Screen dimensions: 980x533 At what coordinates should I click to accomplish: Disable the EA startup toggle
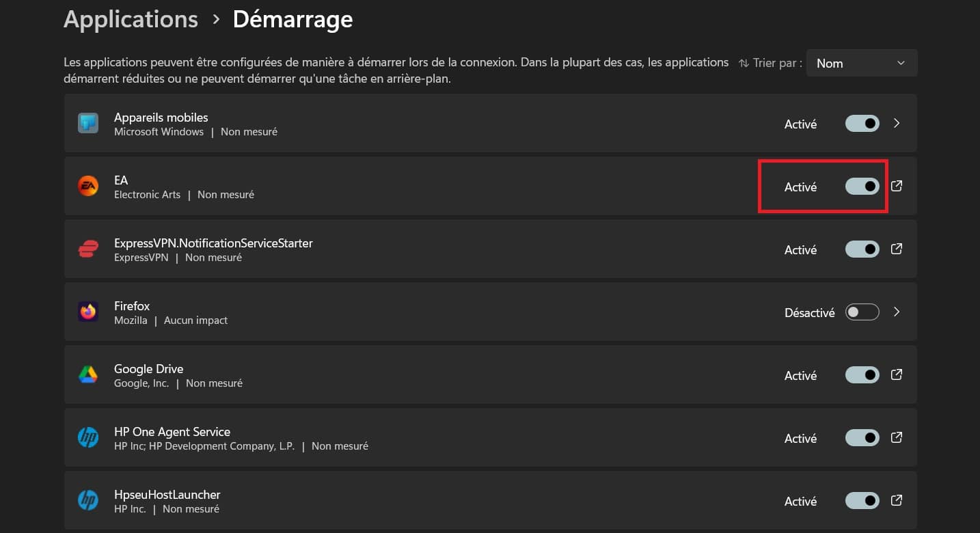[862, 186]
